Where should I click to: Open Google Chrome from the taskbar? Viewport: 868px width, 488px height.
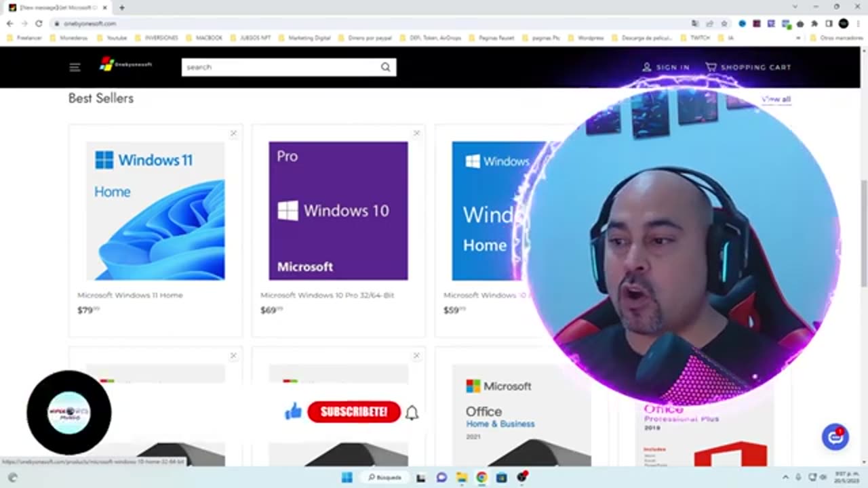(481, 477)
